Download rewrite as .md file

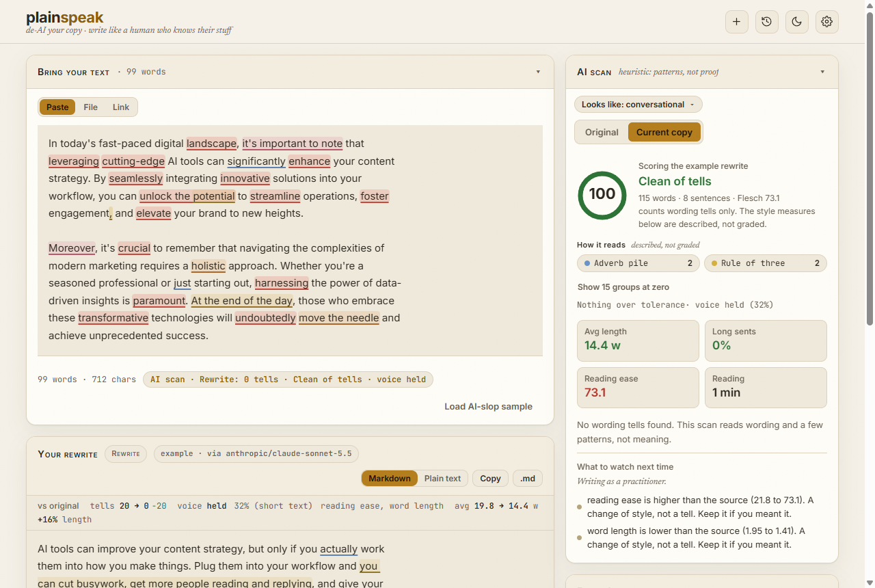coord(528,479)
